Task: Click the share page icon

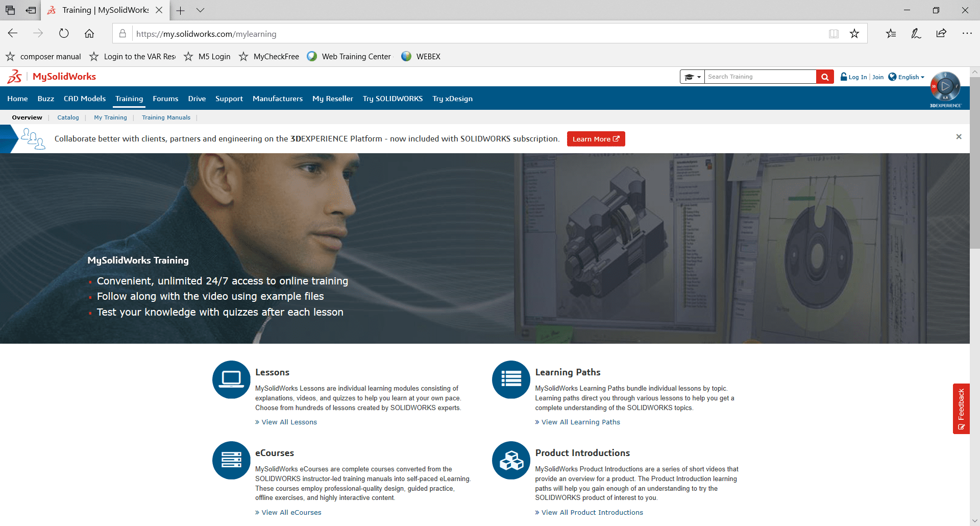Action: coord(941,34)
